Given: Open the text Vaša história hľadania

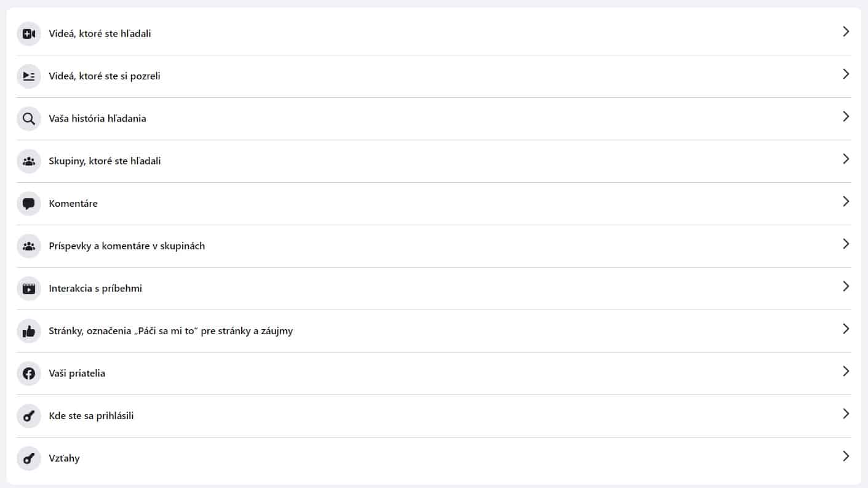Looking at the screenshot, I should click(x=97, y=119).
